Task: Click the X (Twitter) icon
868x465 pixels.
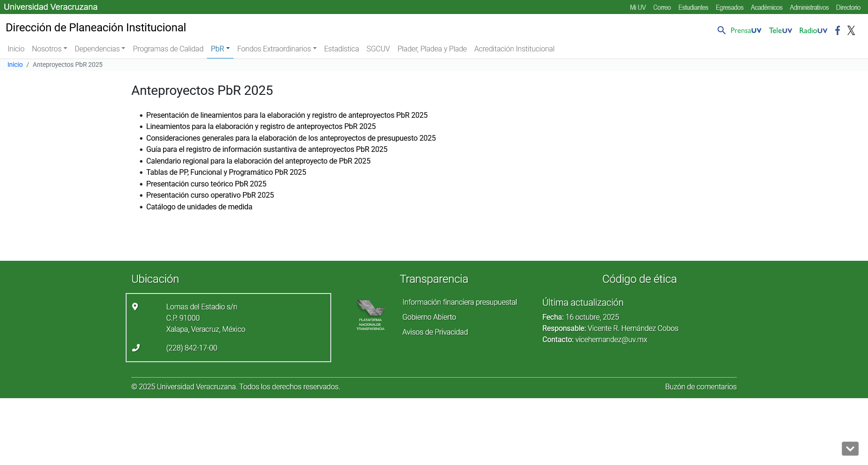Action: [x=851, y=30]
